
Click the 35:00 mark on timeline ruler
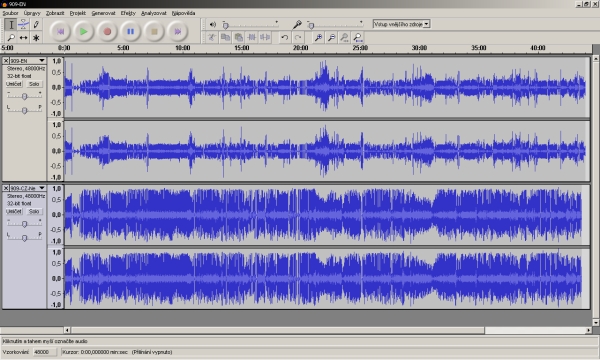pyautogui.click(x=479, y=48)
